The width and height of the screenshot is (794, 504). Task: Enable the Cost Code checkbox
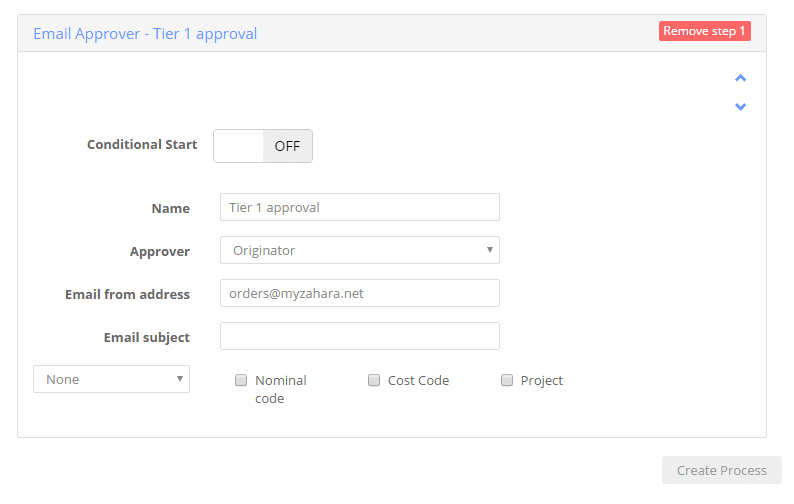[374, 380]
